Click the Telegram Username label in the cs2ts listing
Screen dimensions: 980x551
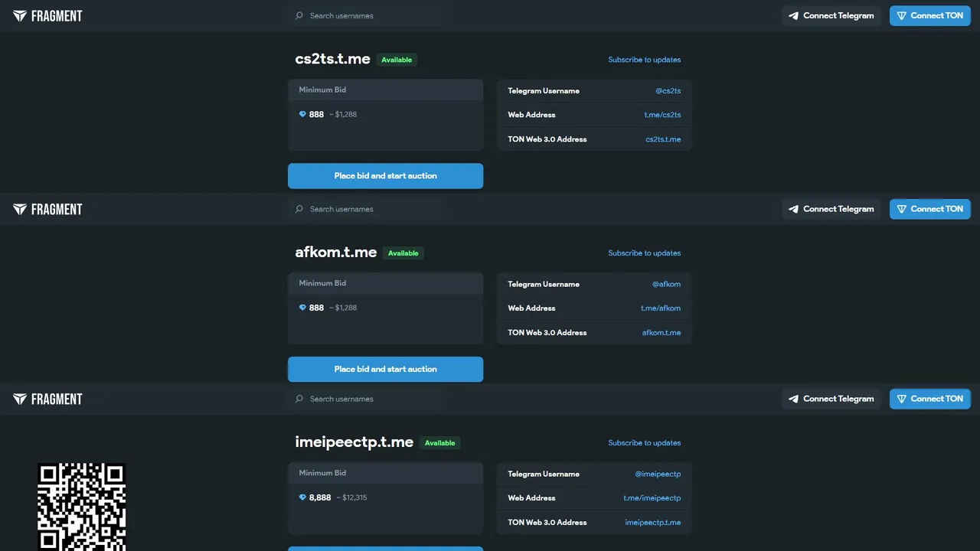coord(544,91)
